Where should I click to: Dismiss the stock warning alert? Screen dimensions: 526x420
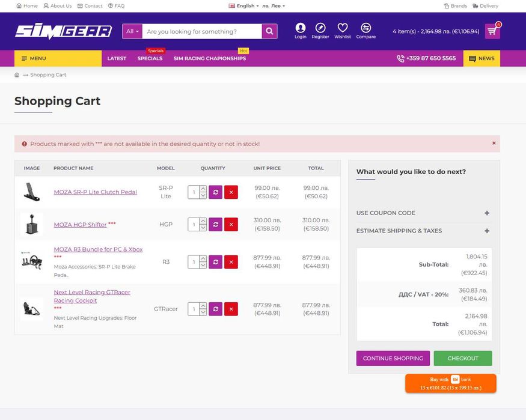coord(494,143)
